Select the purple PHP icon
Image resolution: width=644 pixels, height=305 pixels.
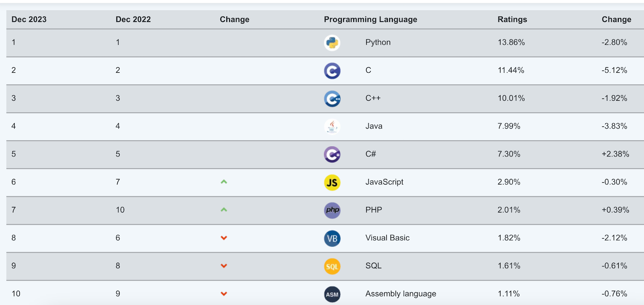pos(332,210)
